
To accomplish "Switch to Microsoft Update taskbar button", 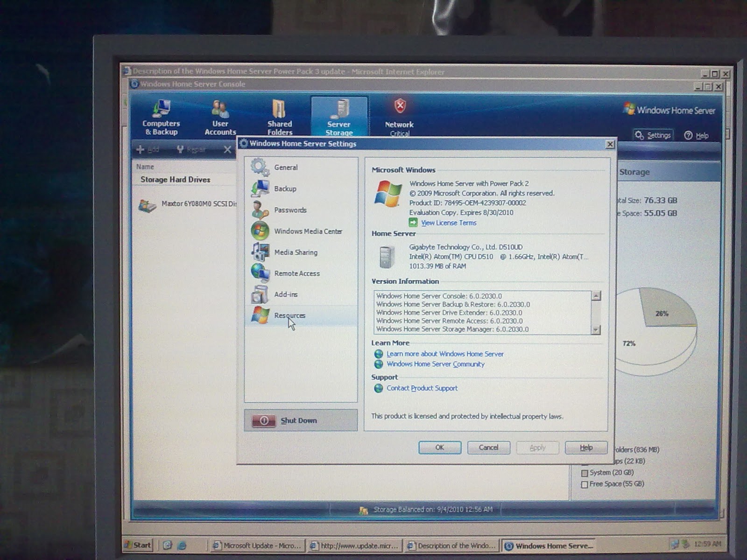I will click(257, 546).
